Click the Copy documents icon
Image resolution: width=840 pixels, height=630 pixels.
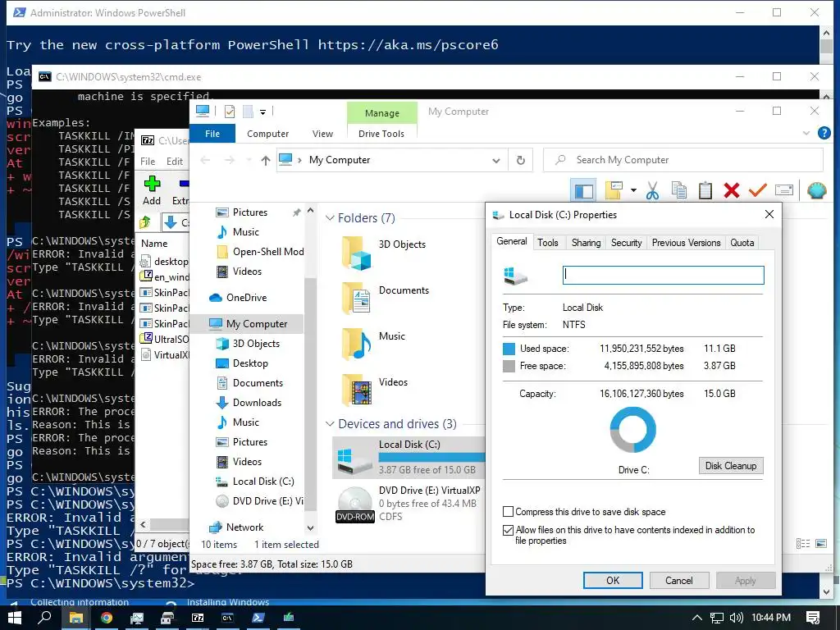678,190
